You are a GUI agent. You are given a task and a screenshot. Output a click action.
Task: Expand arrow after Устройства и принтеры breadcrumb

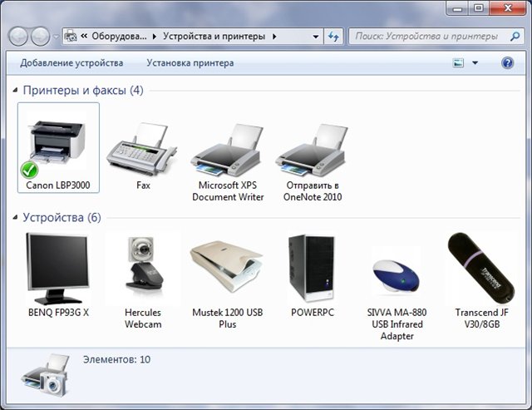274,37
